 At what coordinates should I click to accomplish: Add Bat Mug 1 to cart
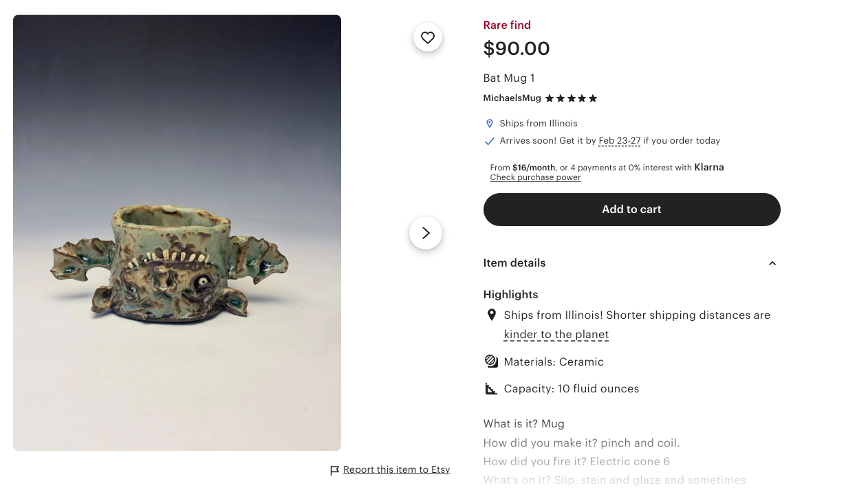[x=631, y=210]
